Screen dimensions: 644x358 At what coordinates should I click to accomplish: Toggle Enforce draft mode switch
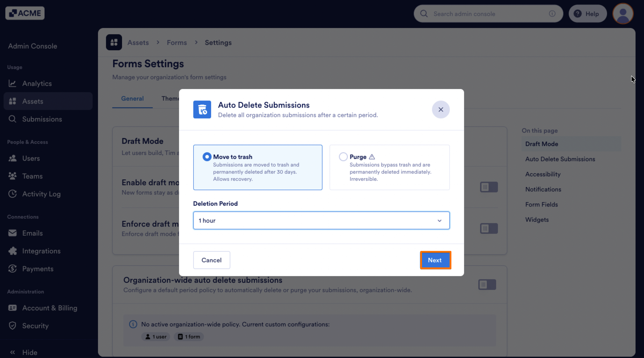point(489,228)
